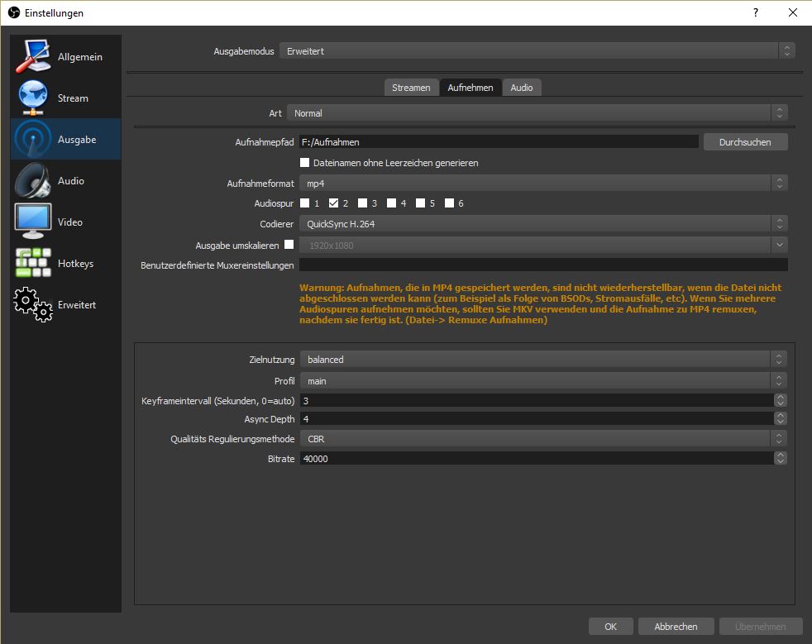
Task: Switch to the Audio output tab
Action: 522,88
